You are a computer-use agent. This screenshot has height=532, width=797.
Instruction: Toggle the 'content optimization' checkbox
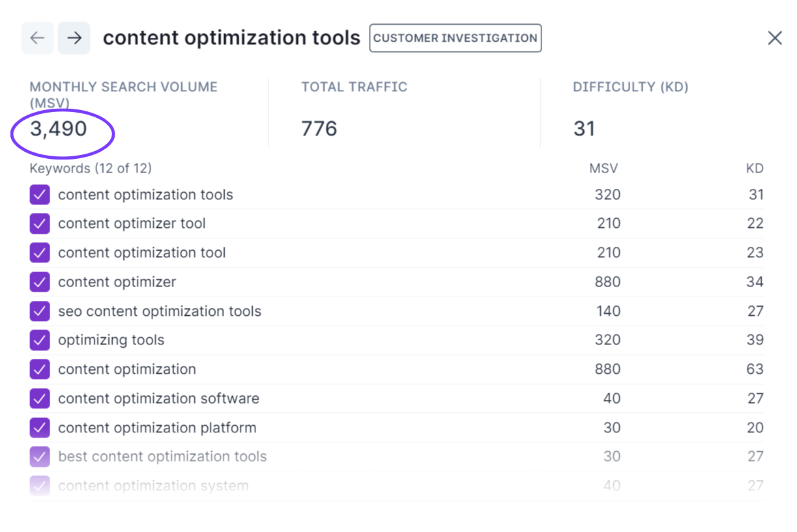tap(40, 370)
